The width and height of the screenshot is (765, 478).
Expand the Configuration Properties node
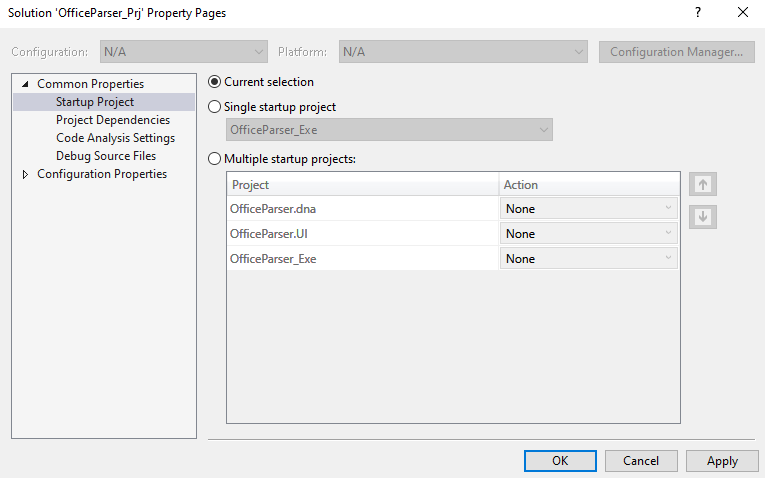pos(25,174)
